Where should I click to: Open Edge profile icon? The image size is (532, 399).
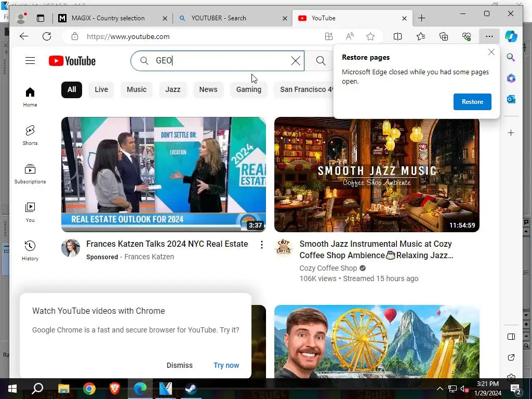22,18
